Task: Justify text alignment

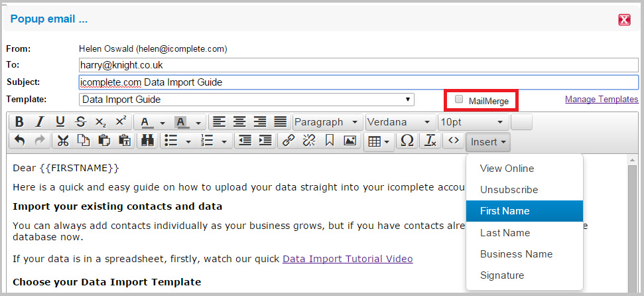Action: (280, 122)
